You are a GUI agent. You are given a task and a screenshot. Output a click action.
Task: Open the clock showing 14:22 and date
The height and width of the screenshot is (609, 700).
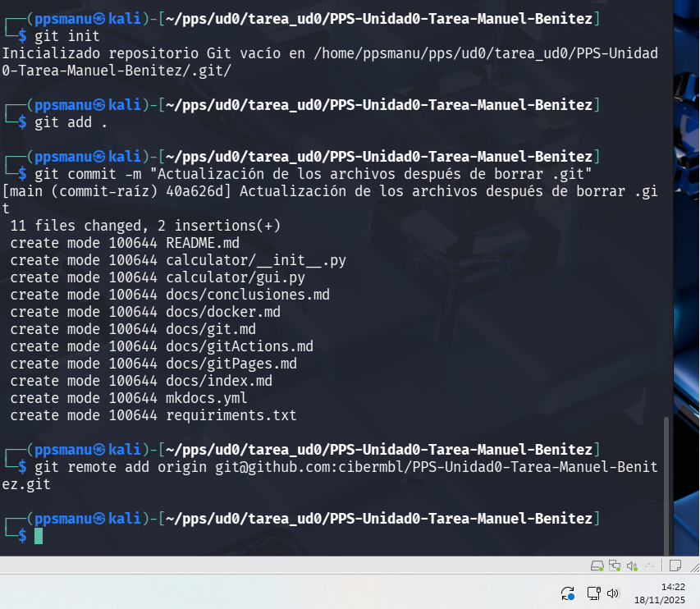(660, 593)
